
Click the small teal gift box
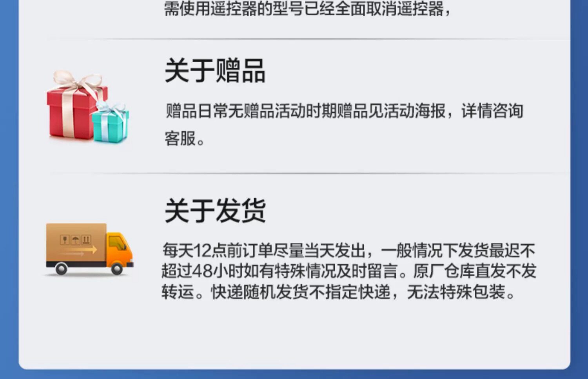[x=111, y=123]
